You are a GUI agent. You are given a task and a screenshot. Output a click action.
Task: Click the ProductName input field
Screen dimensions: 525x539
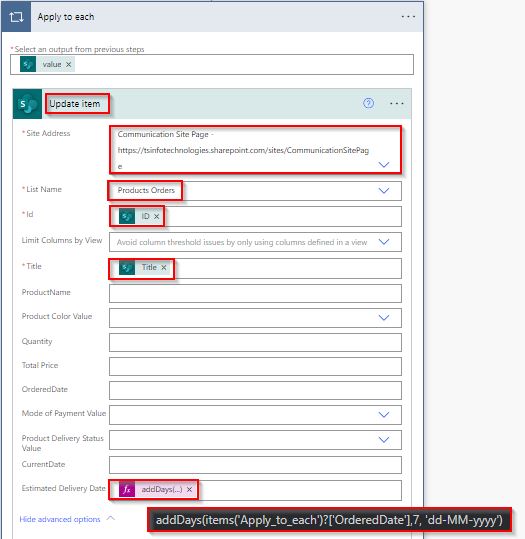point(255,294)
